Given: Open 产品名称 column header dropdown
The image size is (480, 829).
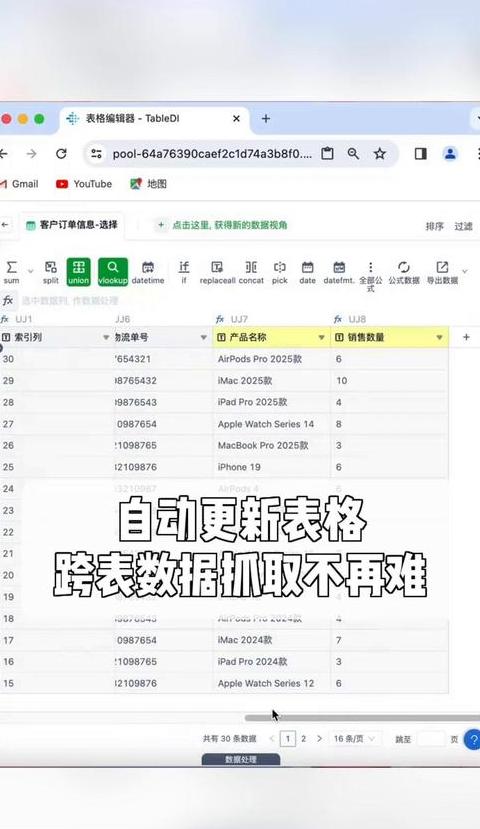Looking at the screenshot, I should pyautogui.click(x=321, y=337).
